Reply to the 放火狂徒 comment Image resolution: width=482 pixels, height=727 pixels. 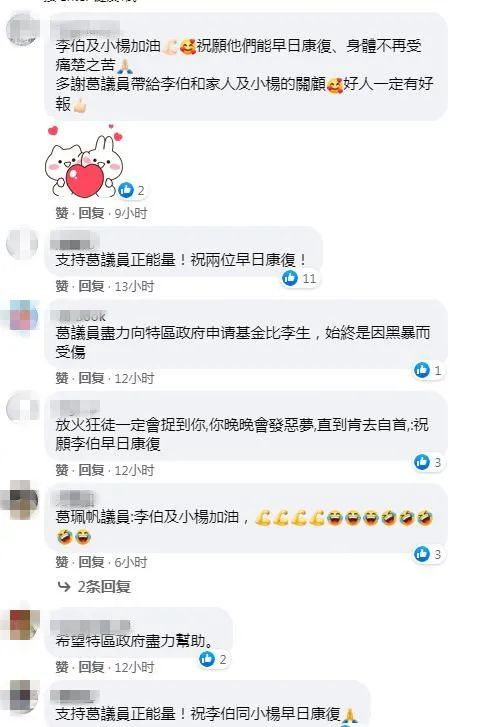91,470
